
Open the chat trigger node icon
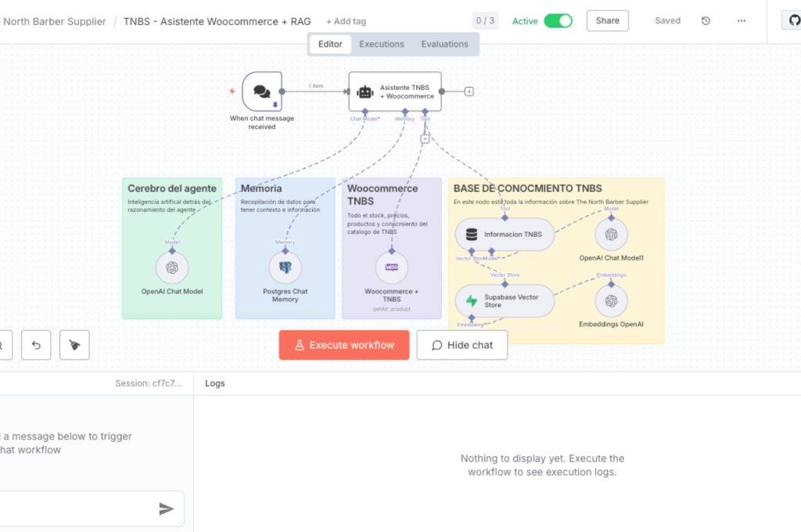pyautogui.click(x=262, y=92)
